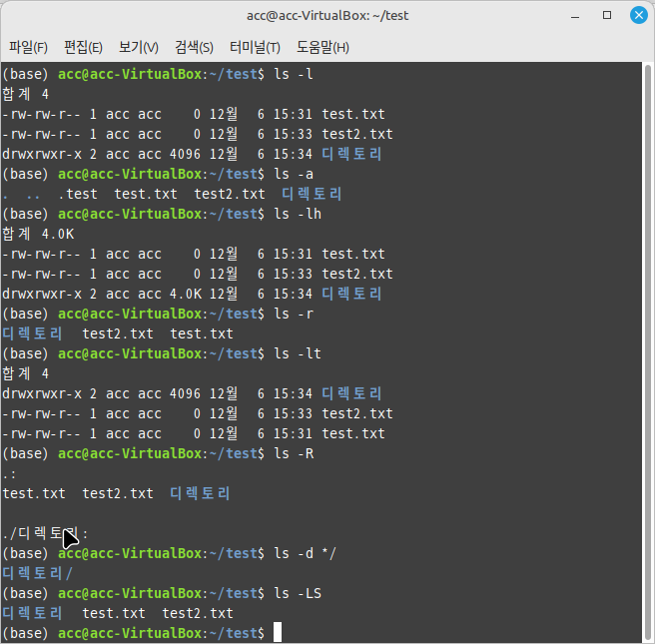This screenshot has width=655, height=644.
Task: Open the 편집(E) menu
Action: 83,47
